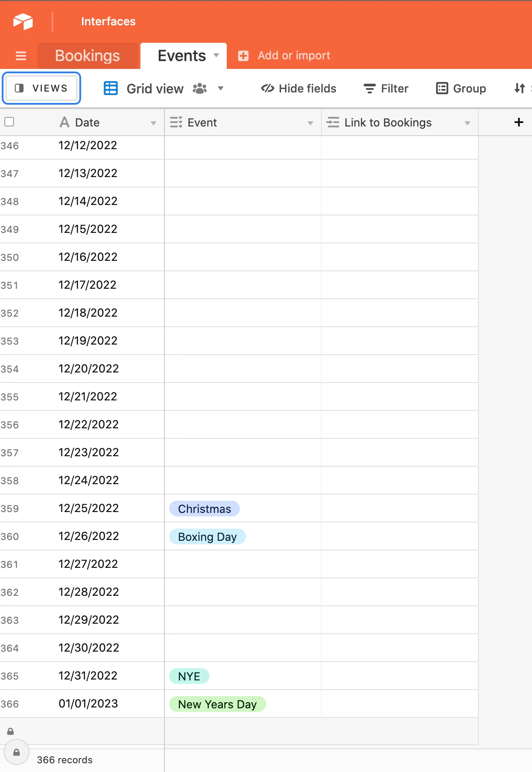Click the Group list icon
This screenshot has height=772, width=532.
tap(442, 89)
